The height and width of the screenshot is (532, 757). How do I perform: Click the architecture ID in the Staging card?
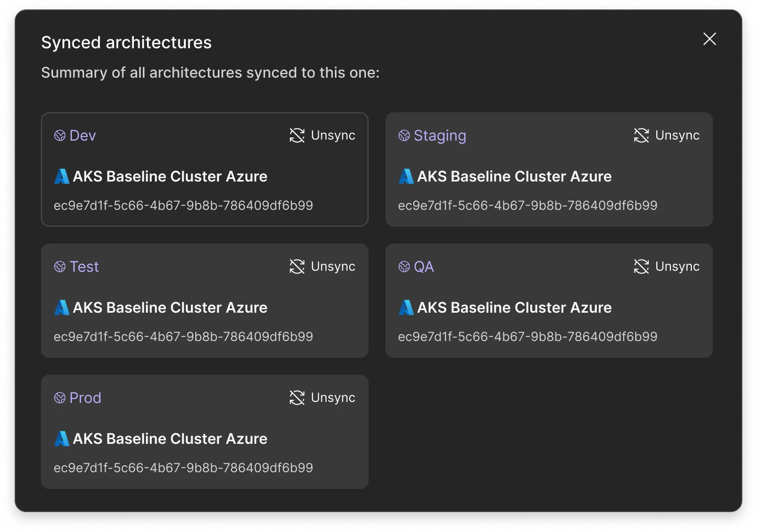click(528, 206)
